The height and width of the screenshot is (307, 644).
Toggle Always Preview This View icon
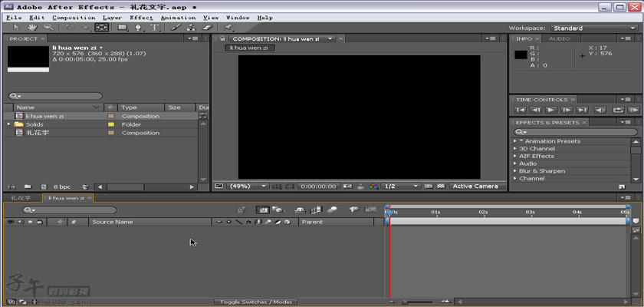pos(219,187)
